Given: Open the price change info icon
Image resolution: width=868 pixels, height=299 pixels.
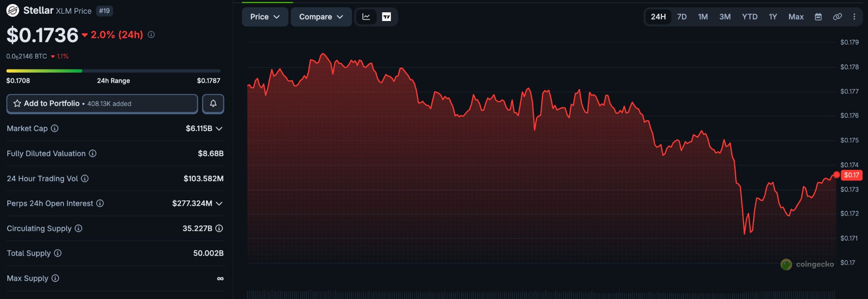Looking at the screenshot, I should click(151, 35).
